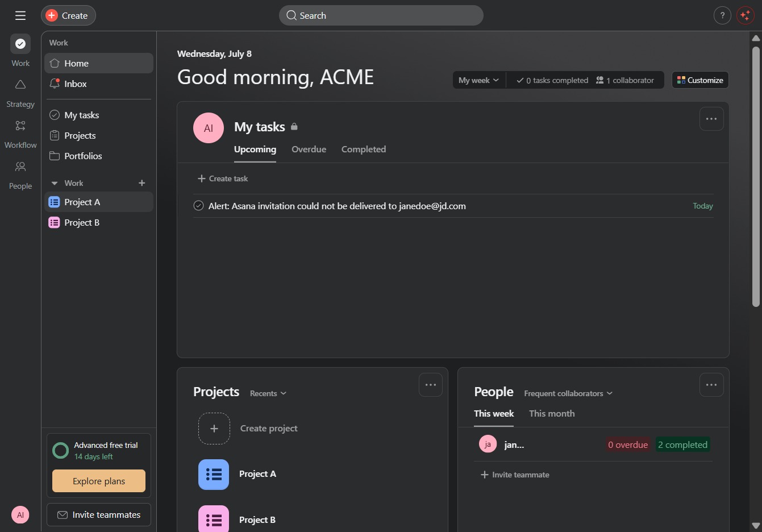This screenshot has height=532, width=762.
Task: Click the blue Project A tile icon
Action: click(x=214, y=475)
